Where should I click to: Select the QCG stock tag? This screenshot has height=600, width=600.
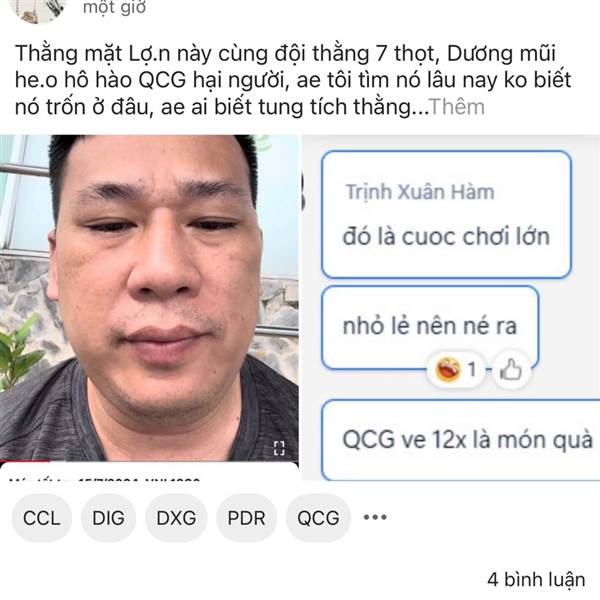pyautogui.click(x=318, y=518)
